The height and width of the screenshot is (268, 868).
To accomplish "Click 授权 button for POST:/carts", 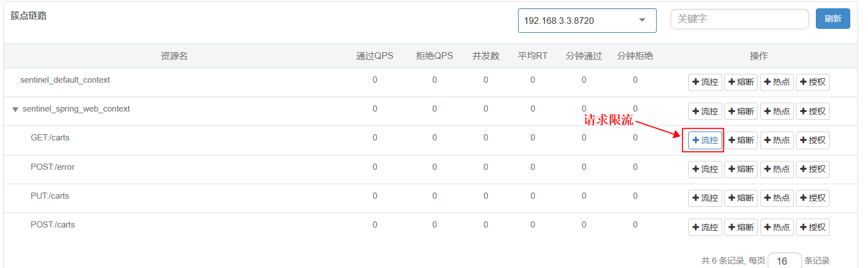I will (x=813, y=227).
